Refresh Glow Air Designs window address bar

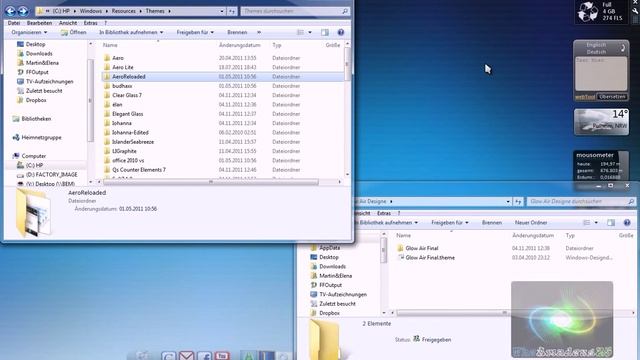518,202
